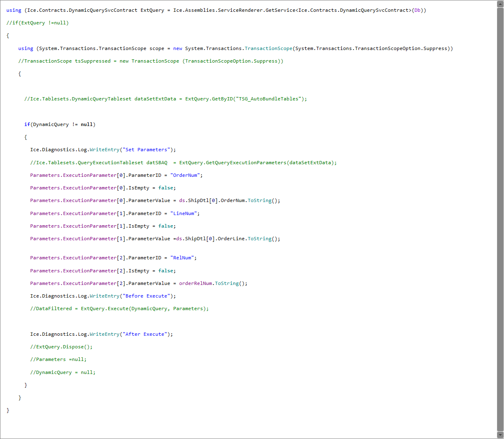This screenshot has height=439, width=504.
Task: Click the WriteEntry("After Execute") line
Action: (102, 334)
